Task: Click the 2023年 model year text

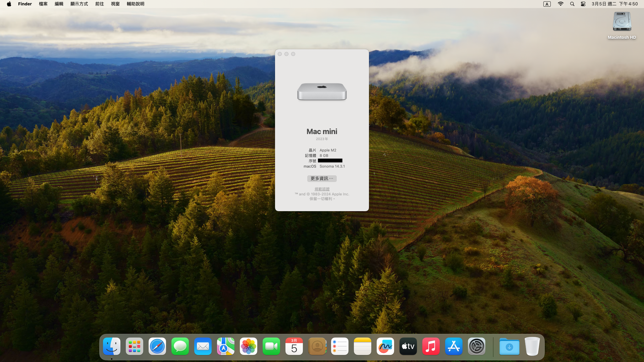Action: click(322, 139)
